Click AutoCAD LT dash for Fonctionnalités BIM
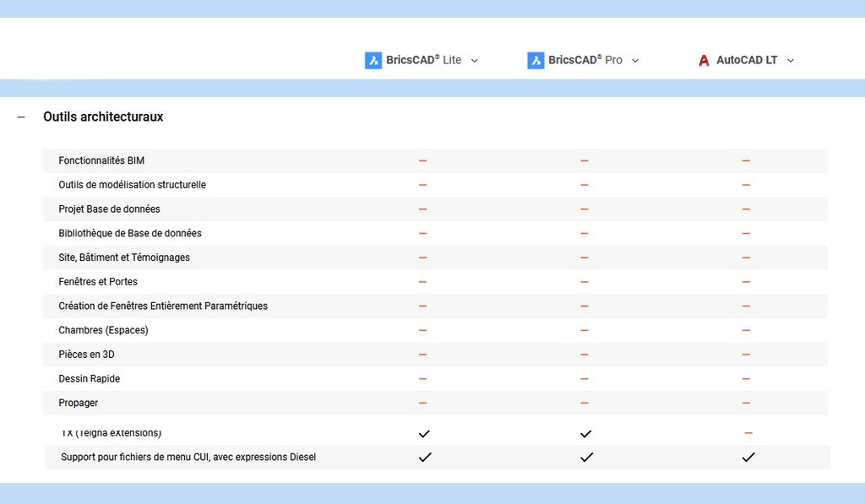The image size is (865, 504). tap(746, 160)
